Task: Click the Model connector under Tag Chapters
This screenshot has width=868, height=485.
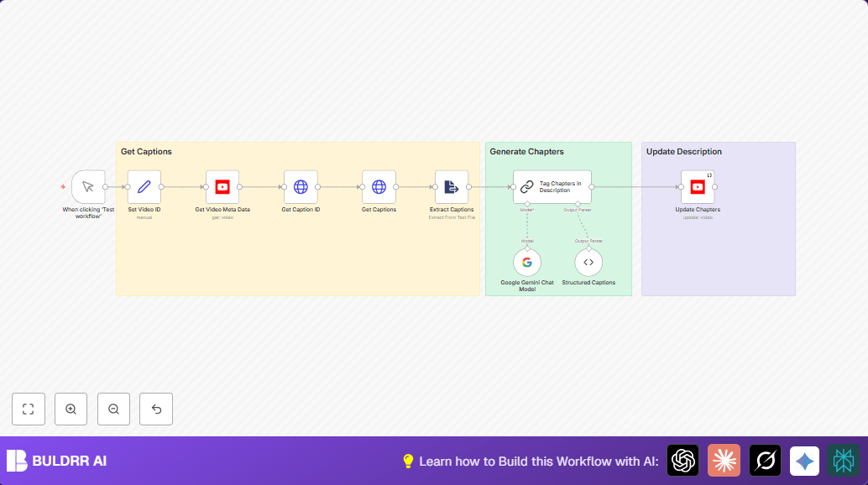Action: (x=527, y=204)
